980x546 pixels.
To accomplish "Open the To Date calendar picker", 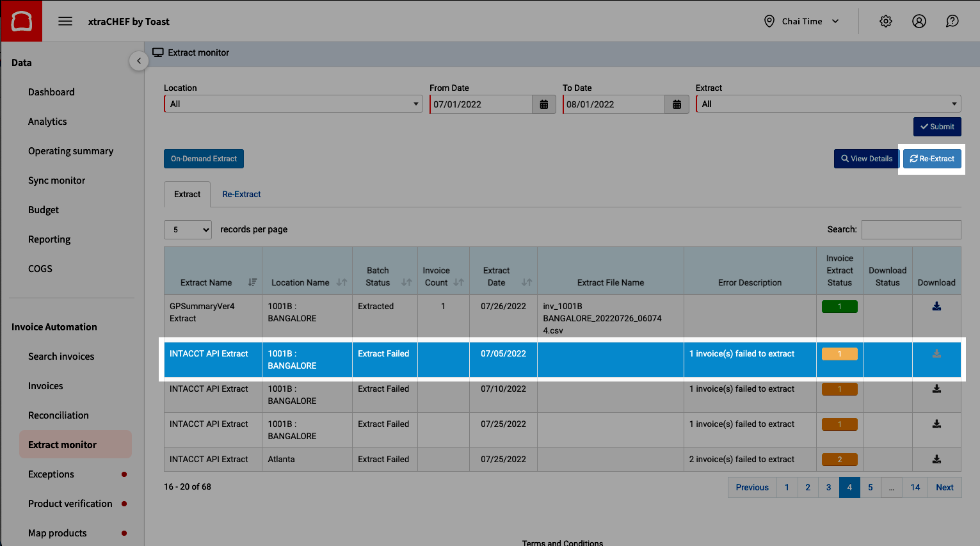I will pyautogui.click(x=677, y=104).
